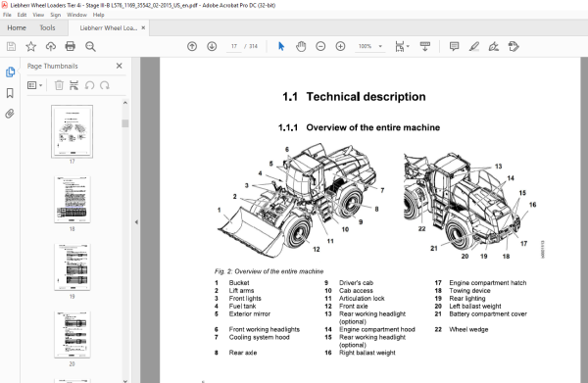Select the Highlight text pen tool

[474, 46]
